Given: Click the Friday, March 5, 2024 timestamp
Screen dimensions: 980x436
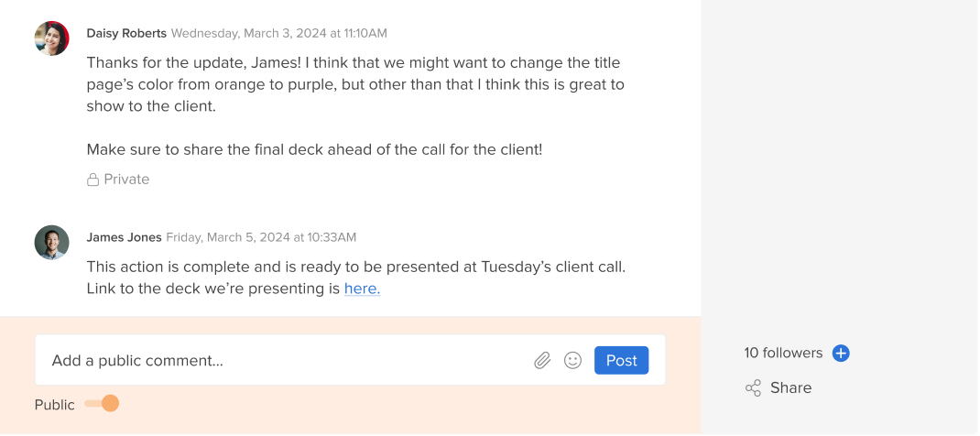Looking at the screenshot, I should 261,237.
